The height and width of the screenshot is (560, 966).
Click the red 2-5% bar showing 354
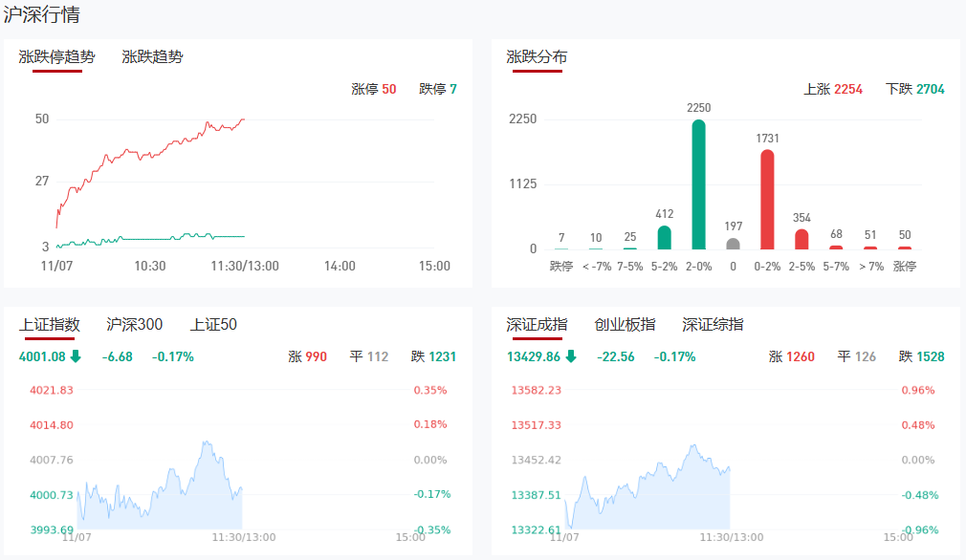point(801,239)
